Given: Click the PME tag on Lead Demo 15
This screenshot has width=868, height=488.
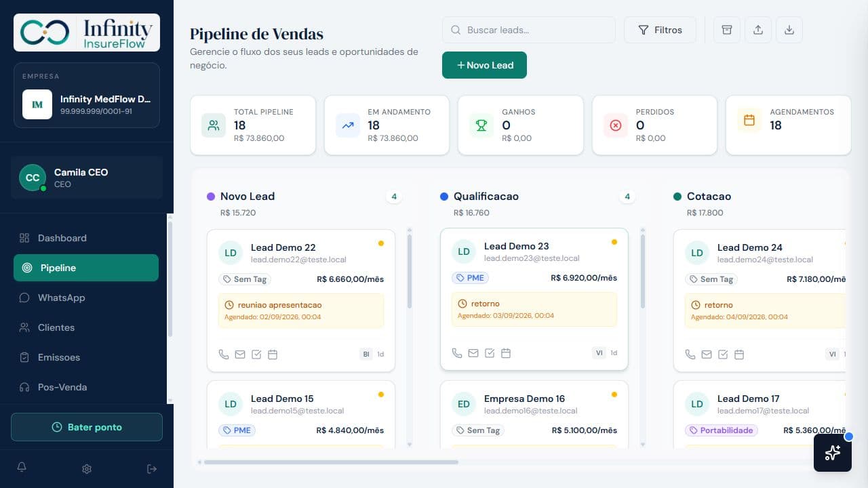Looking at the screenshot, I should tap(237, 430).
